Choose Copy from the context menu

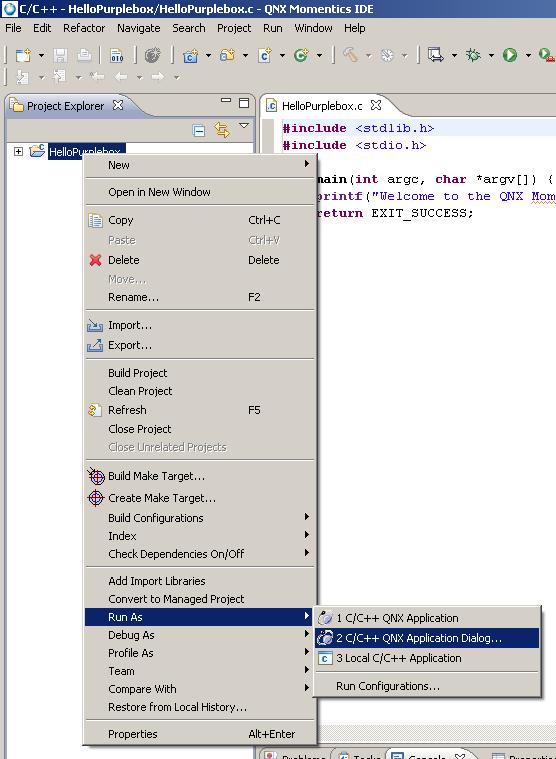200,220
